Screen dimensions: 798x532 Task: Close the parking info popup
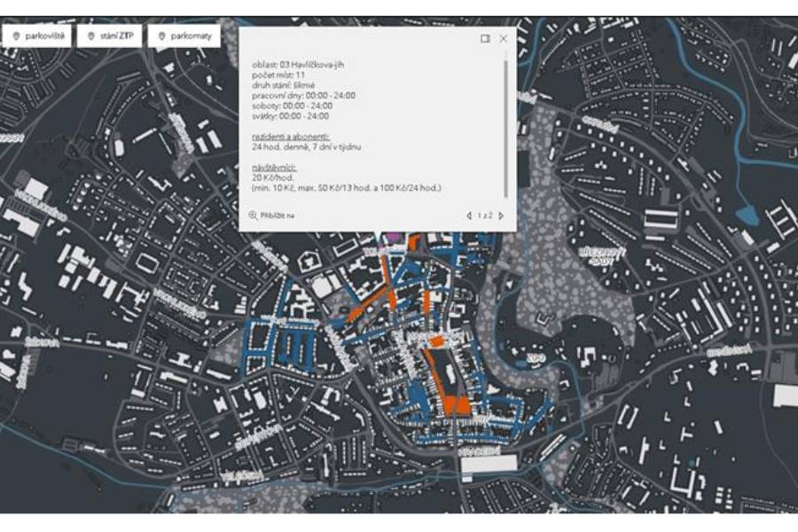tap(504, 39)
